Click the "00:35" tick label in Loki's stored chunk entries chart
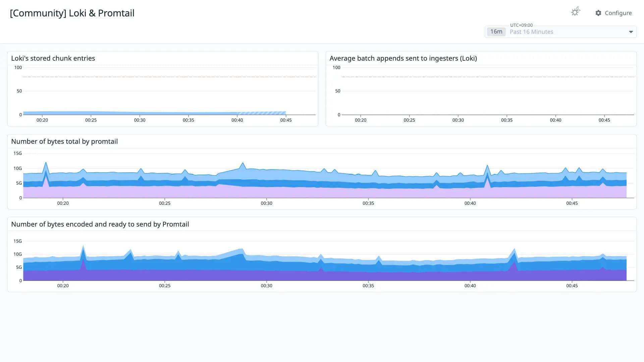 point(189,120)
